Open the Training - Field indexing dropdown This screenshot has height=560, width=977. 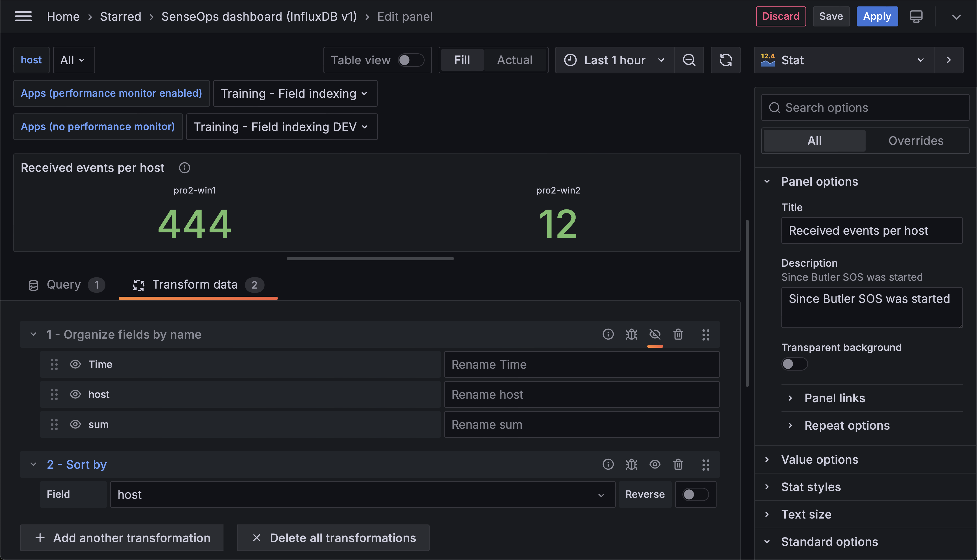click(295, 93)
